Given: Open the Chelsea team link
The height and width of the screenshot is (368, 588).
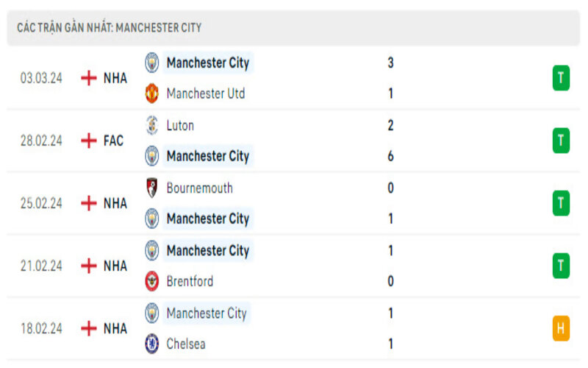Looking at the screenshot, I should 186,344.
